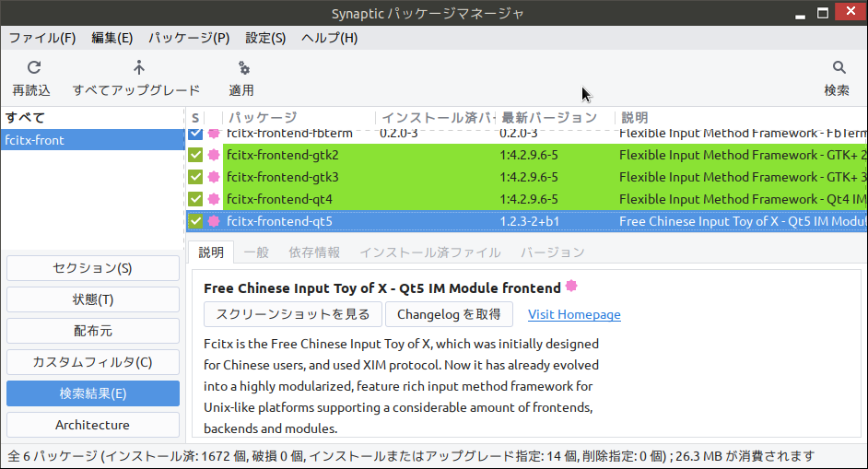Screen dimensions: 868x469
Task: Switch to the バージョン tab
Action: (x=553, y=252)
